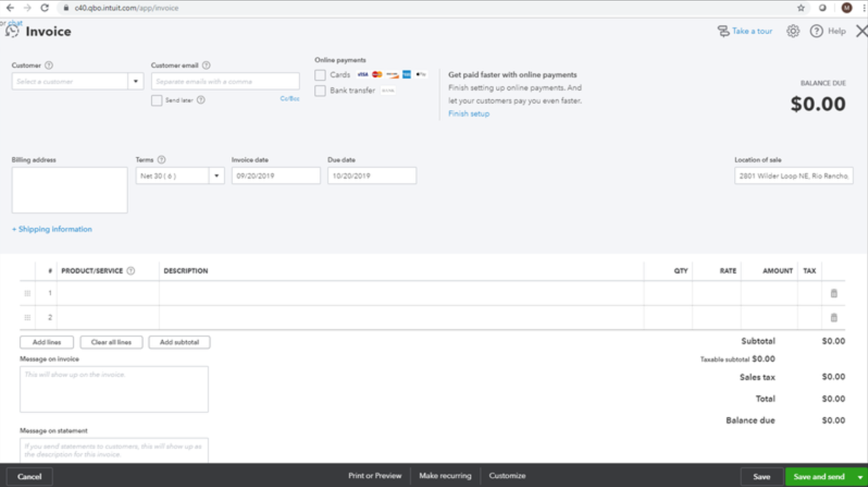868x487 pixels.
Task: Click the Help question mark icon
Action: 817,31
